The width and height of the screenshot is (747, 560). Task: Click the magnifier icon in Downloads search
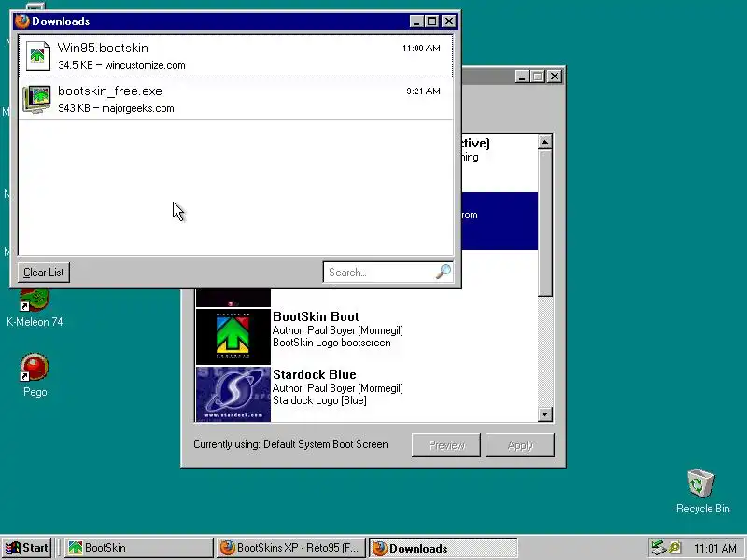[x=444, y=272]
